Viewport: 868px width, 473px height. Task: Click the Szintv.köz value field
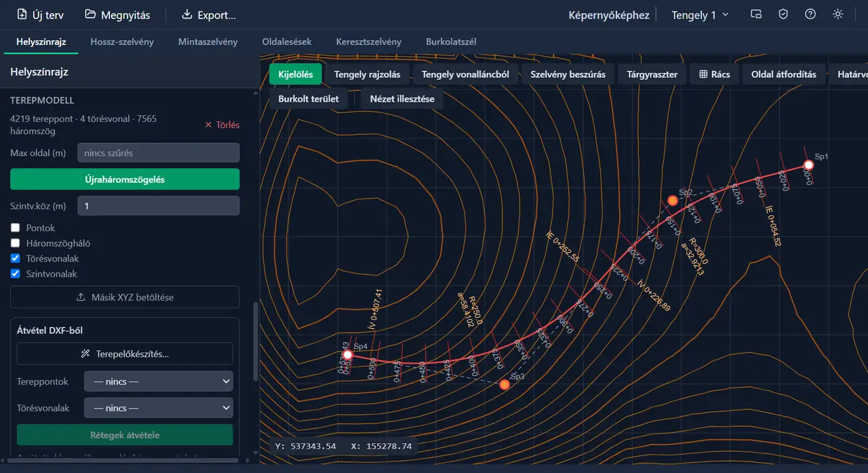tap(159, 206)
